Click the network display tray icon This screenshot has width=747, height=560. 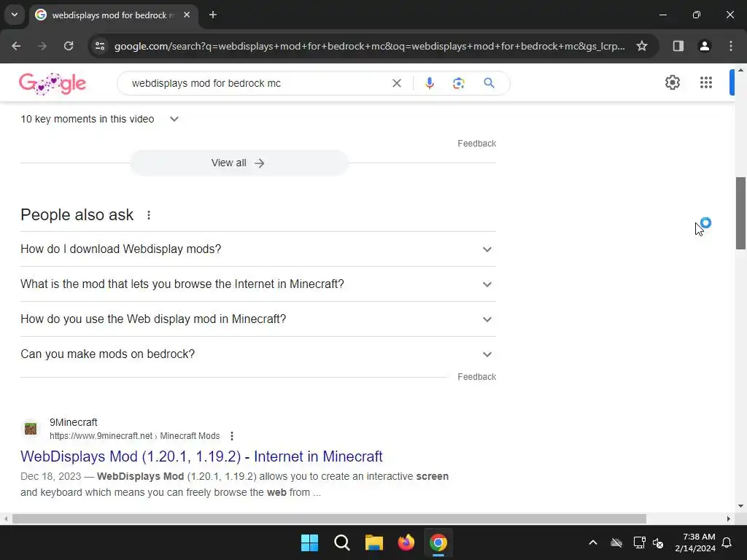[x=639, y=542]
